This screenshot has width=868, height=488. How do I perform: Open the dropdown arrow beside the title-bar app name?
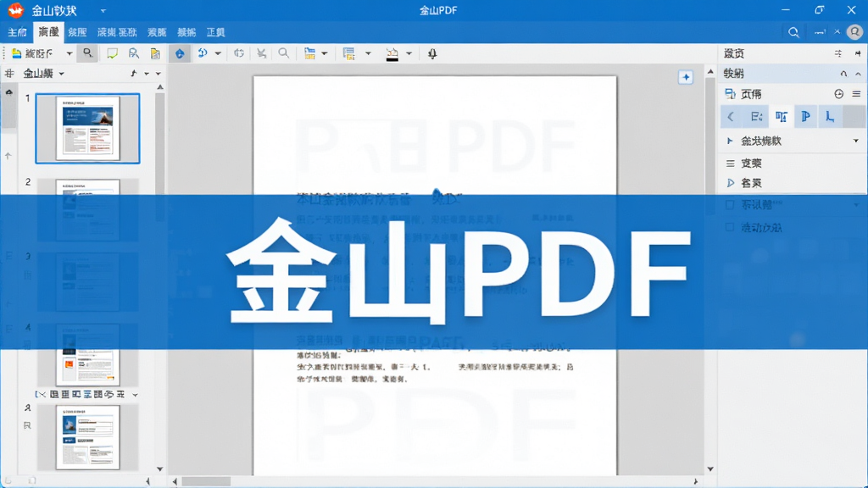(x=103, y=10)
